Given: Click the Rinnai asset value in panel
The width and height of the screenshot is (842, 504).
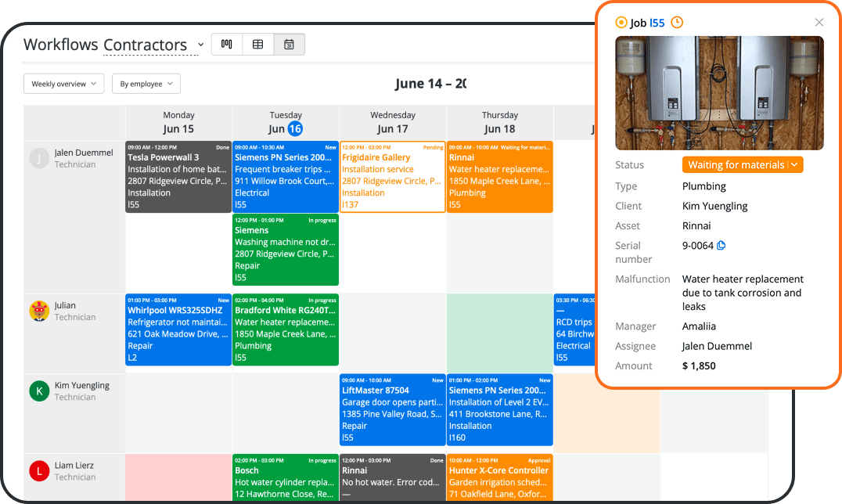Looking at the screenshot, I should [696, 226].
